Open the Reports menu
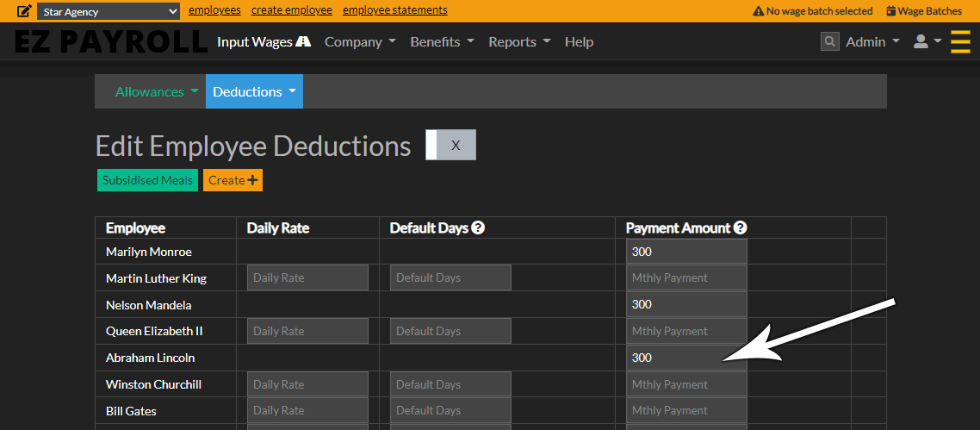 tap(519, 41)
